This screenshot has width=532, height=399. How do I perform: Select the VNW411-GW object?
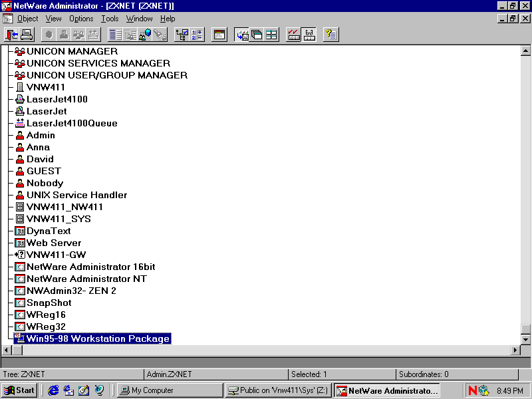click(x=51, y=255)
